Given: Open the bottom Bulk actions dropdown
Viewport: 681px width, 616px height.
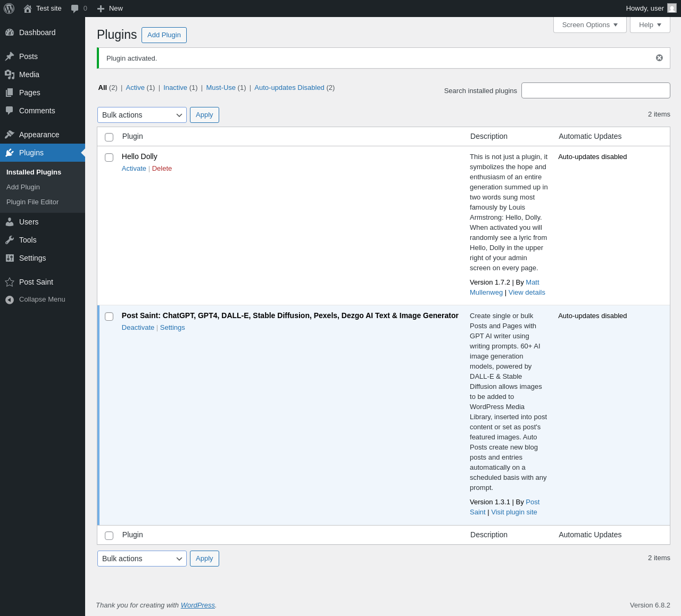Looking at the screenshot, I should (142, 559).
